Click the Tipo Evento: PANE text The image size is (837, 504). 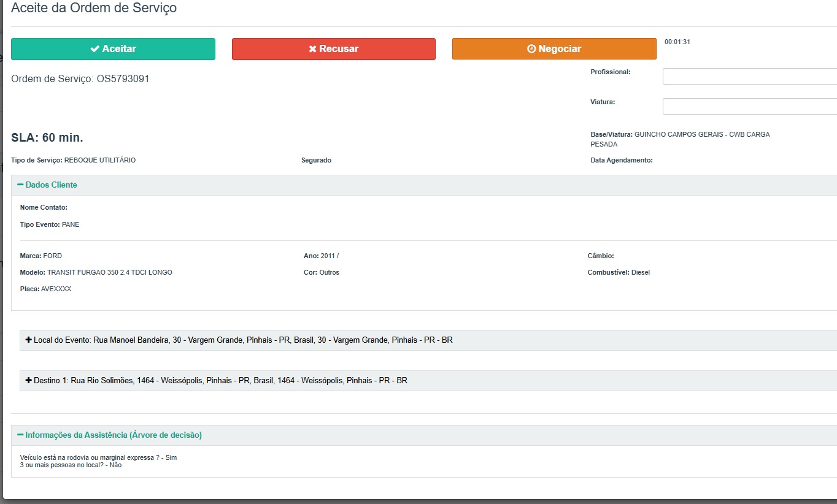[x=50, y=225]
